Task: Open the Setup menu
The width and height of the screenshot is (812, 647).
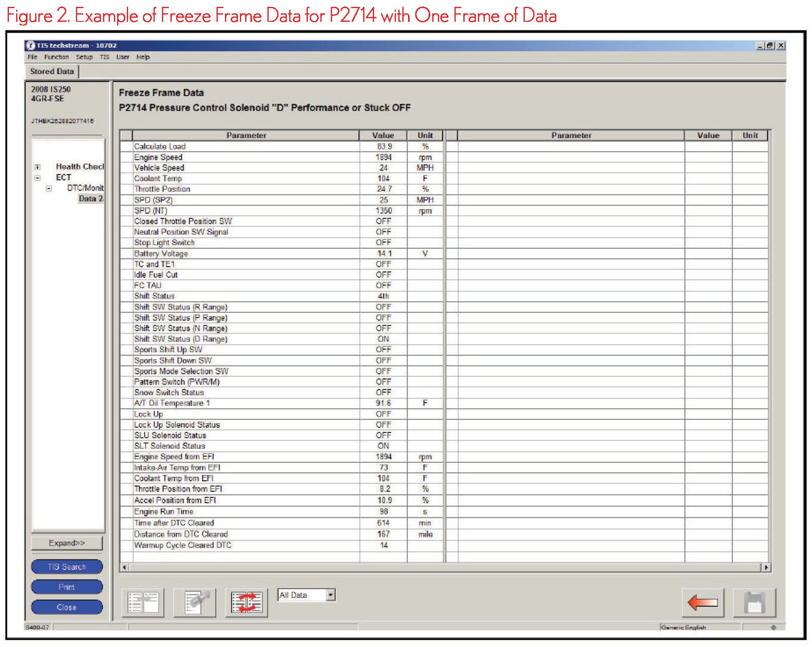Action: (x=84, y=57)
